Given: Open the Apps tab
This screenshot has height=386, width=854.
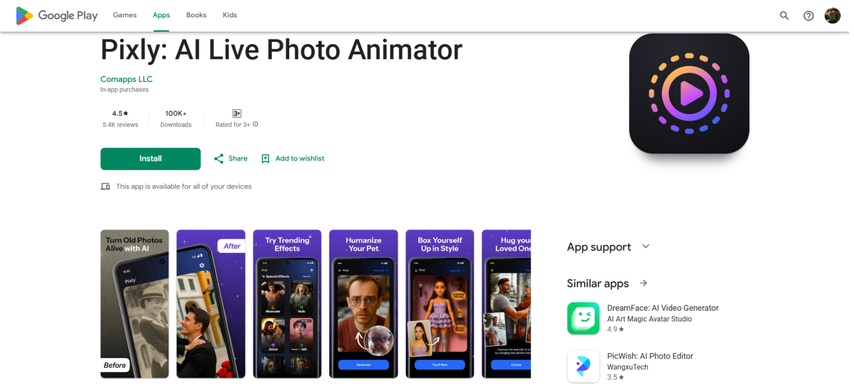Looking at the screenshot, I should [161, 15].
